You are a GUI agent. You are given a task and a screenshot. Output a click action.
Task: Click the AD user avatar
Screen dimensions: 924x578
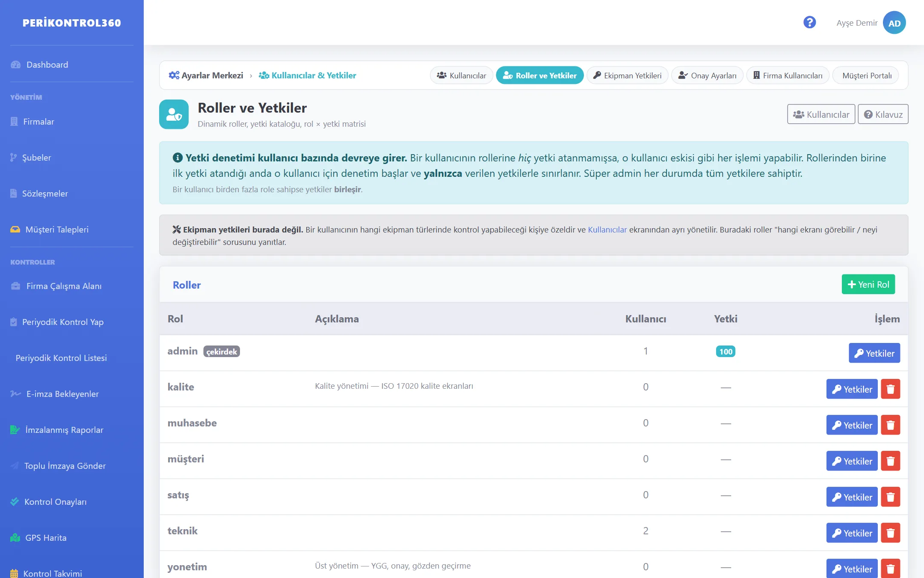coord(894,23)
